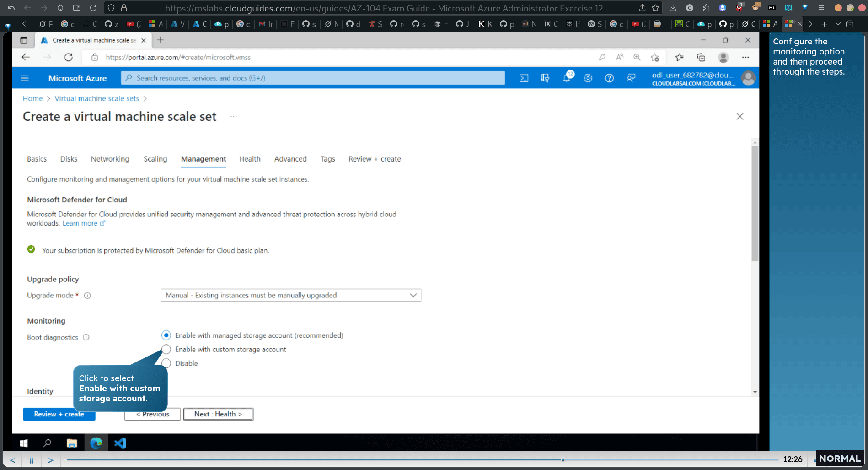
Task: Switch to Advanced tab
Action: (x=290, y=159)
